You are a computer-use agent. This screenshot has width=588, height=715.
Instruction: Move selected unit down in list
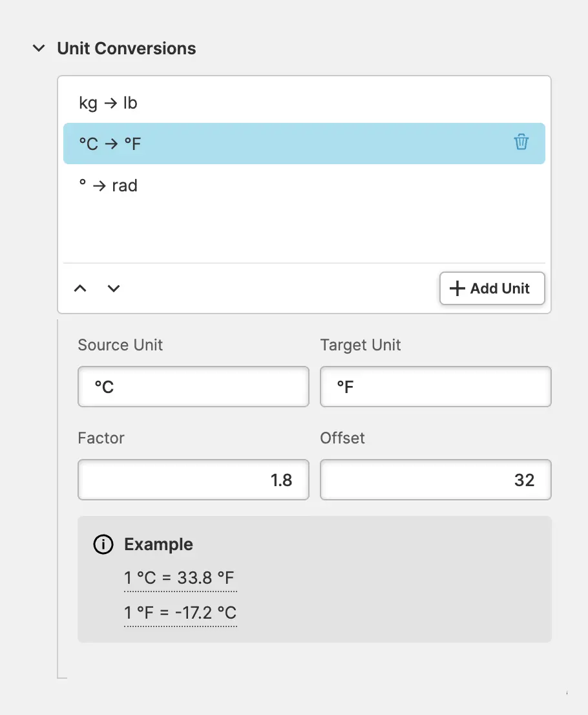pyautogui.click(x=114, y=288)
